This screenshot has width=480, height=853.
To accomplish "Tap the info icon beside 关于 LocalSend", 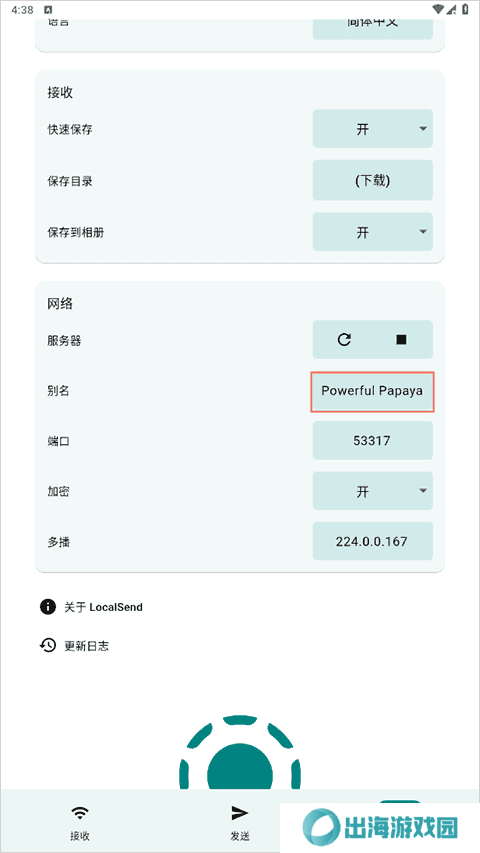I will 48,607.
